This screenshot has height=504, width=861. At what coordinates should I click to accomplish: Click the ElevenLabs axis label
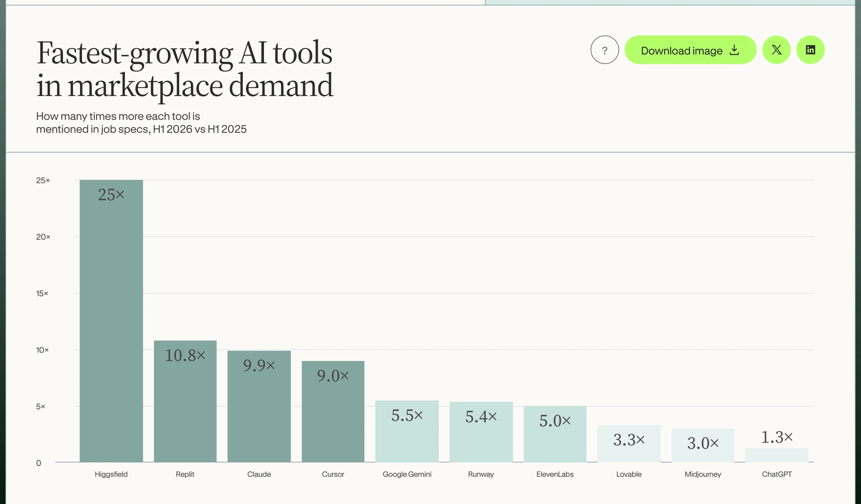point(555,474)
